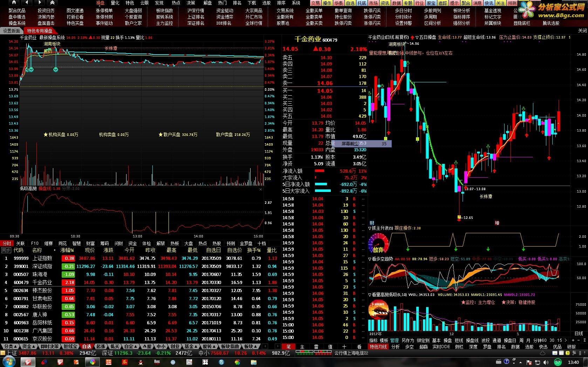
Task: Click the 资讯 toolbar button
Action: (x=385, y=3)
